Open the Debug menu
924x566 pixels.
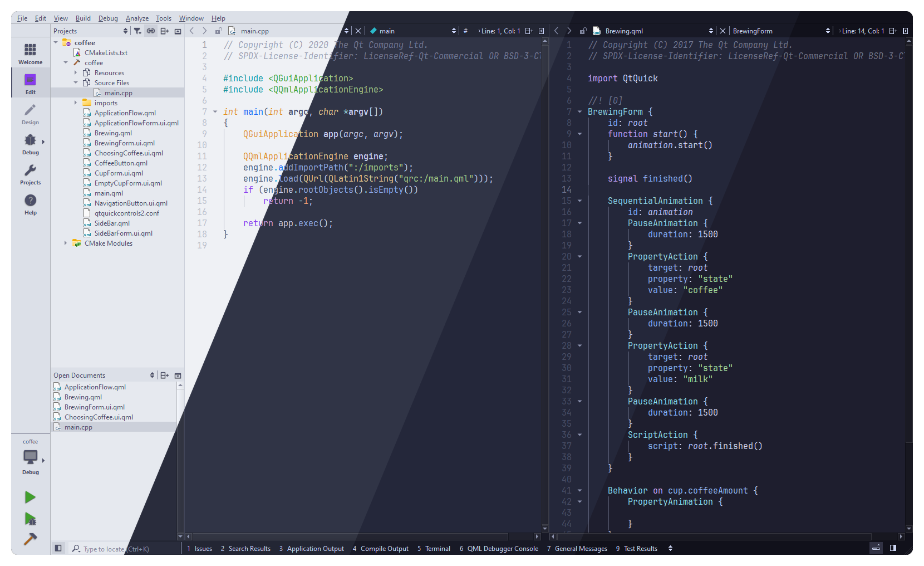tap(108, 18)
